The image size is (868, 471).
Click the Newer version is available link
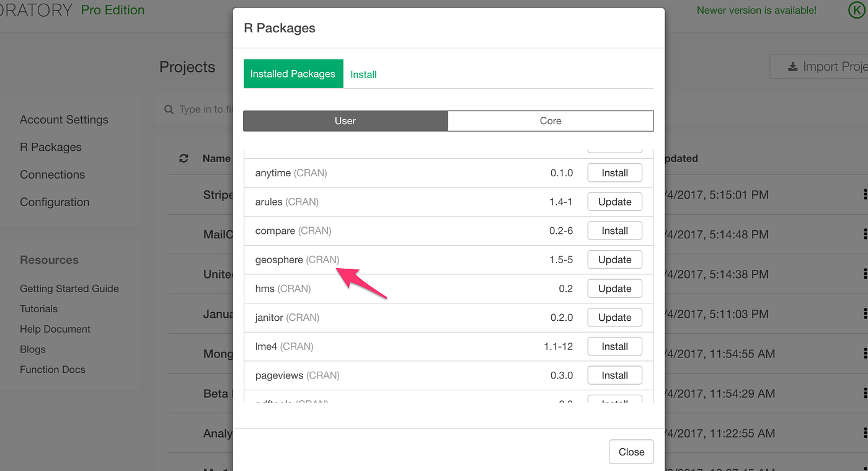(x=756, y=10)
